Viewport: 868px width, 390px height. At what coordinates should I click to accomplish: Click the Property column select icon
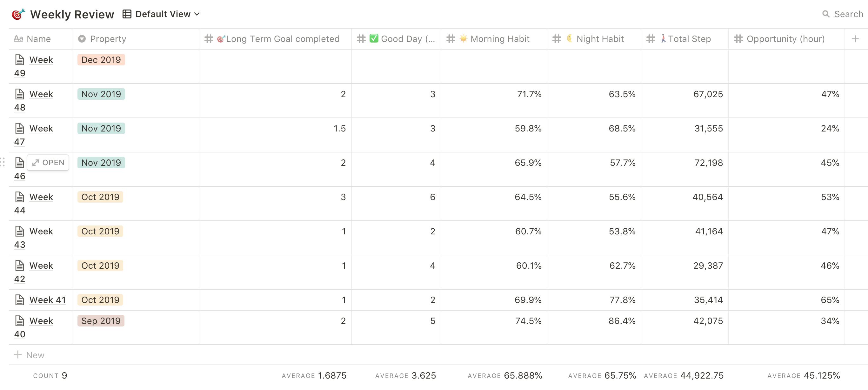(x=82, y=39)
